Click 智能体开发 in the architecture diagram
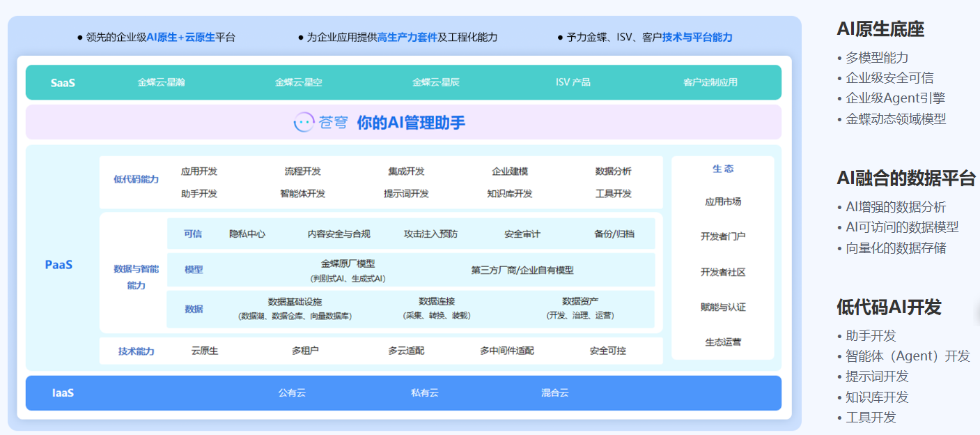 (x=303, y=194)
